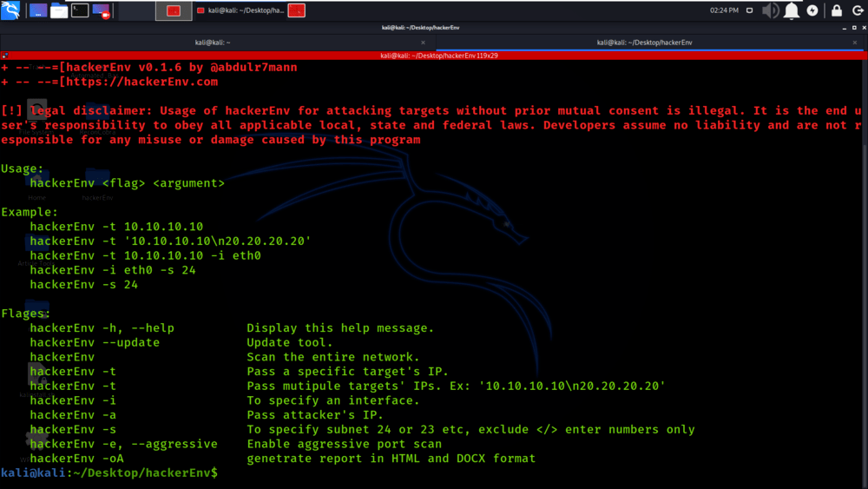Image resolution: width=868 pixels, height=489 pixels.
Task: Click the terminal pane icon in red bar
Action: [x=5, y=56]
